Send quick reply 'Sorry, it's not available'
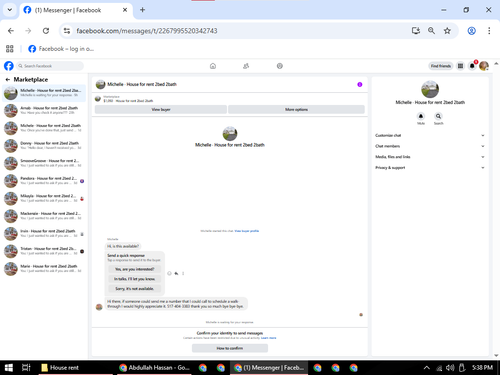The image size is (500, 375). 135,289
